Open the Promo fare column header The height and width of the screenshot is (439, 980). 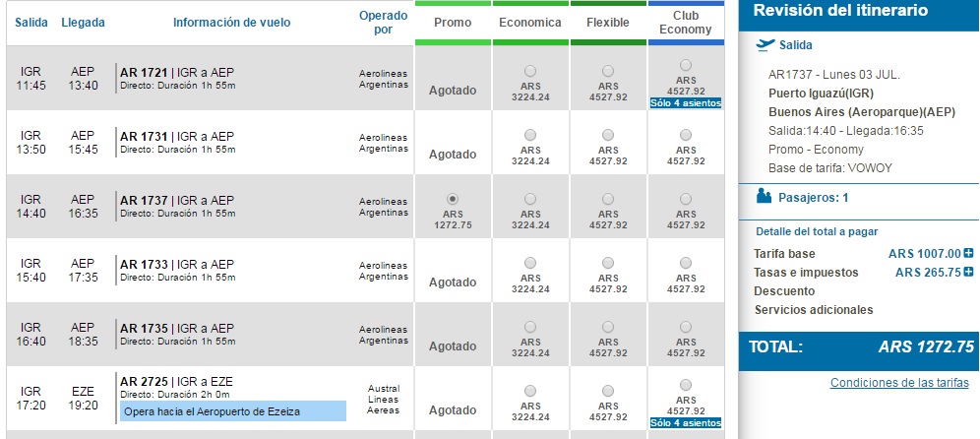click(453, 23)
